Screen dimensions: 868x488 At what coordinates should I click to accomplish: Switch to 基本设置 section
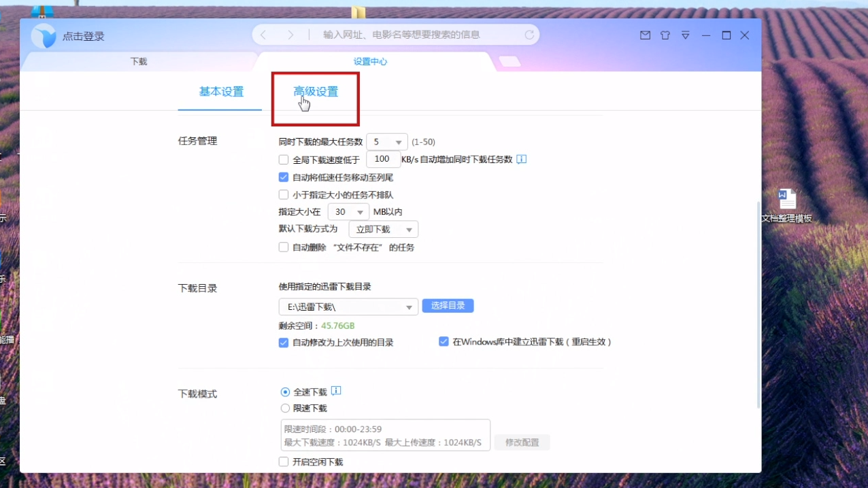(x=221, y=92)
